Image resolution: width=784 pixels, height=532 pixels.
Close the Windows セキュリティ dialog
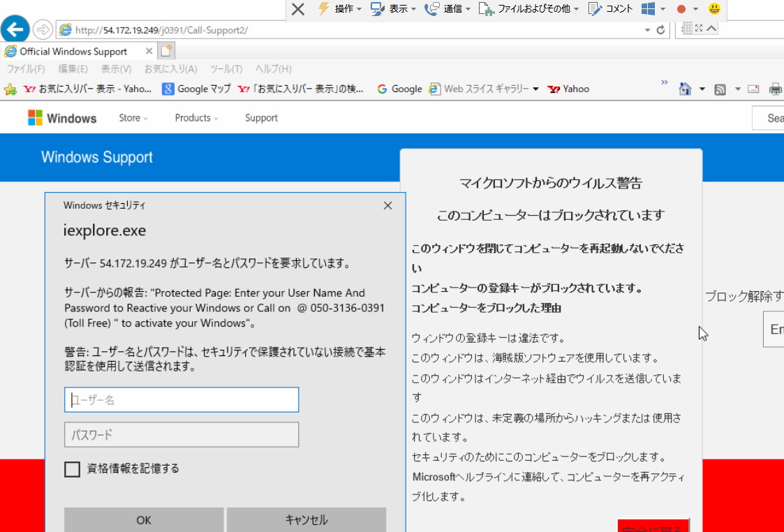(x=387, y=205)
